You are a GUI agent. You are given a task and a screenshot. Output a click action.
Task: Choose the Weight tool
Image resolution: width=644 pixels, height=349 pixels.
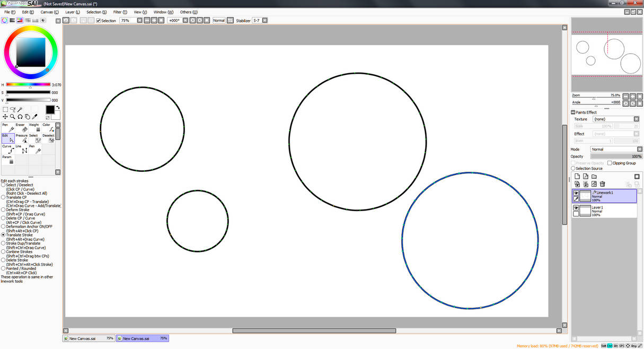pyautogui.click(x=35, y=127)
